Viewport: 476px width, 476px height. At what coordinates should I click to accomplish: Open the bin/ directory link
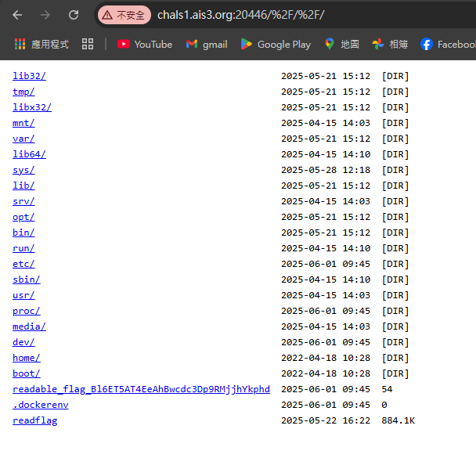23,233
